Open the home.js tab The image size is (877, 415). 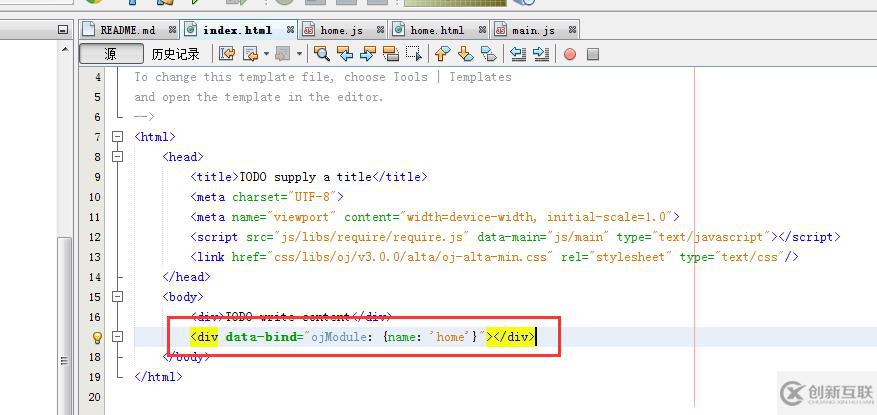tap(342, 30)
